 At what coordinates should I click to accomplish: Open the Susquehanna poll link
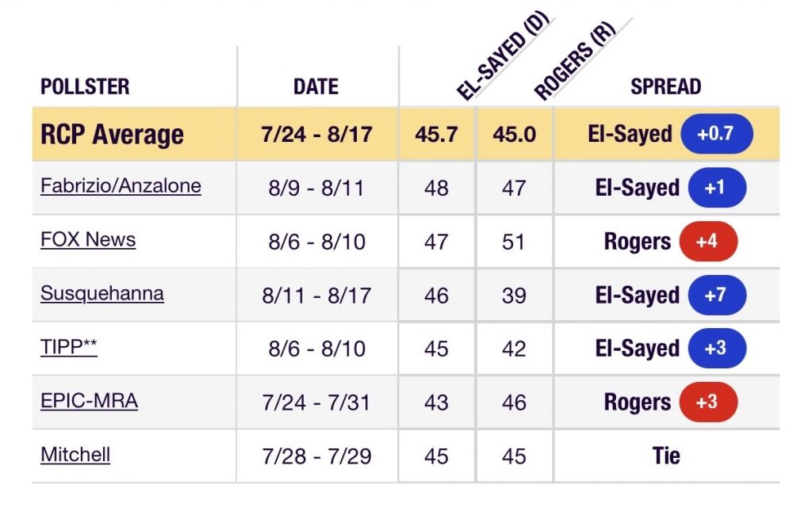(102, 293)
